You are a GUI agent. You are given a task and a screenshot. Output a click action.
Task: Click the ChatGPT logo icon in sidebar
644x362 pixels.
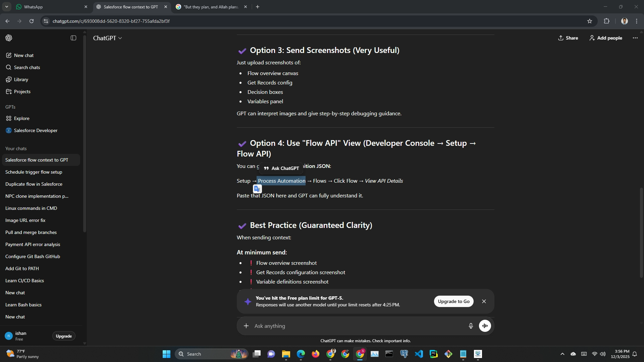pos(9,38)
